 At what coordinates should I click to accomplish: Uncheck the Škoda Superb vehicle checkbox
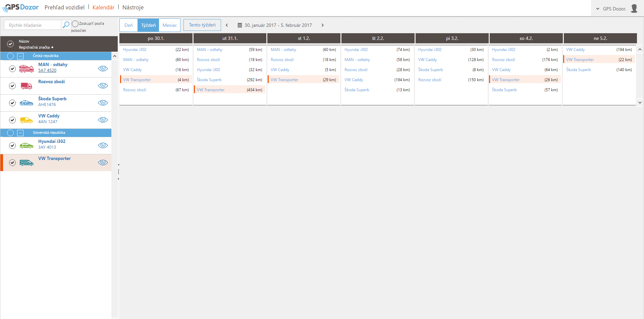pyautogui.click(x=12, y=103)
